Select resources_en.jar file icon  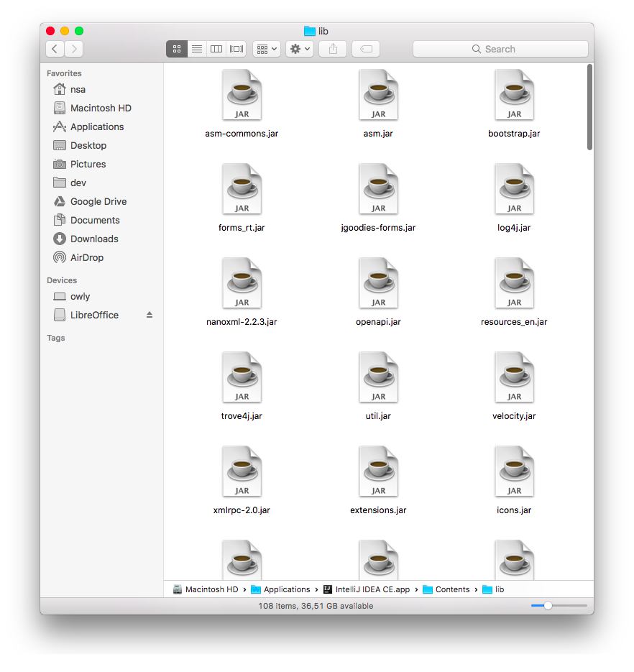(515, 283)
